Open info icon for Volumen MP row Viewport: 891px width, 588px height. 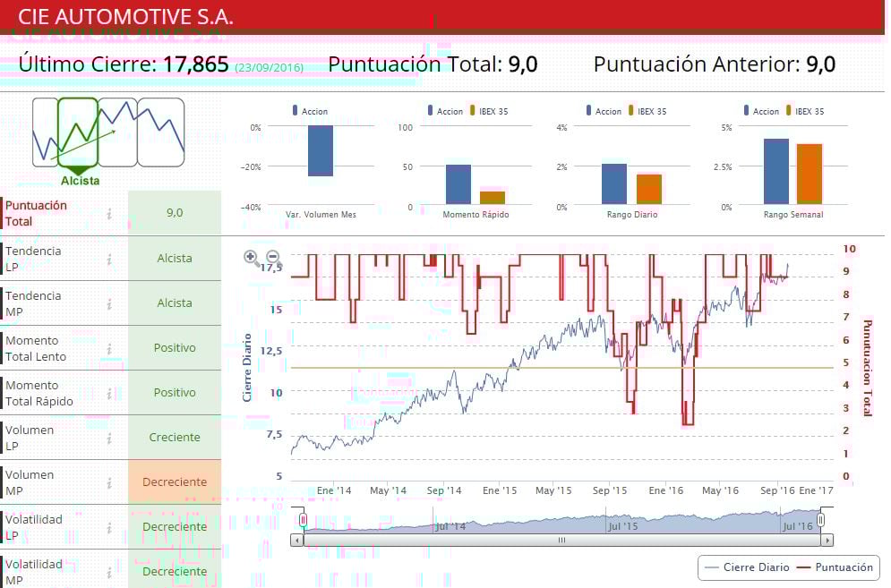(x=109, y=483)
